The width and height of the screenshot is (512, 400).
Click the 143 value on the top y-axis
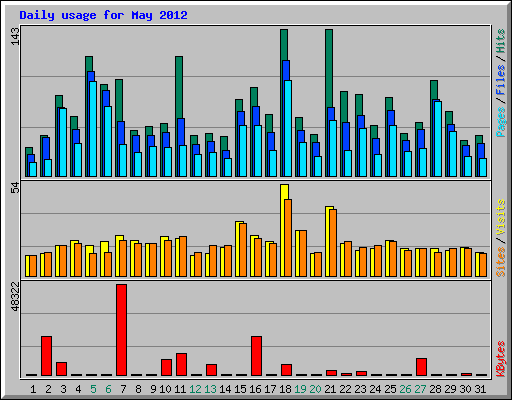coord(15,36)
